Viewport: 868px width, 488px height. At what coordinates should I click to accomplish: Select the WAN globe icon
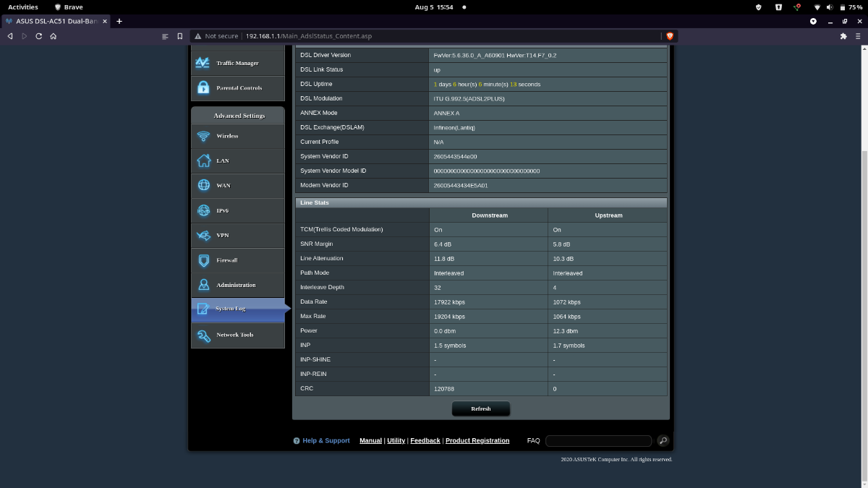tap(203, 185)
